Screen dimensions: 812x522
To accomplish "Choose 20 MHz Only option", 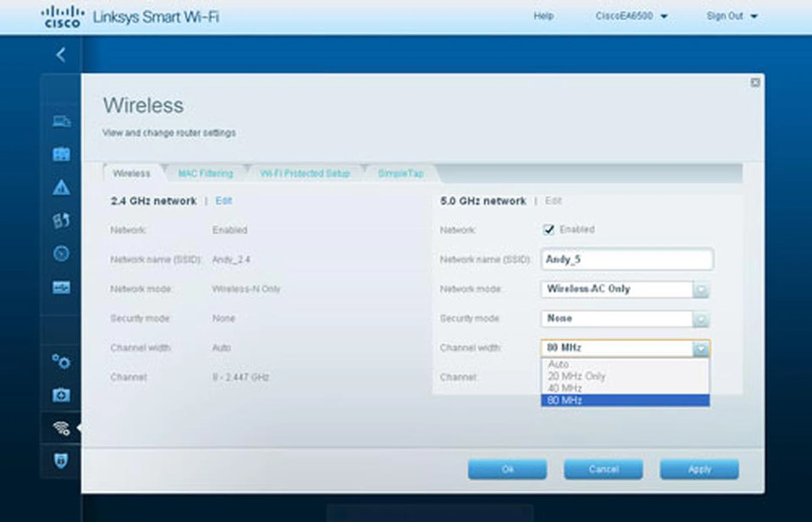I will [576, 376].
